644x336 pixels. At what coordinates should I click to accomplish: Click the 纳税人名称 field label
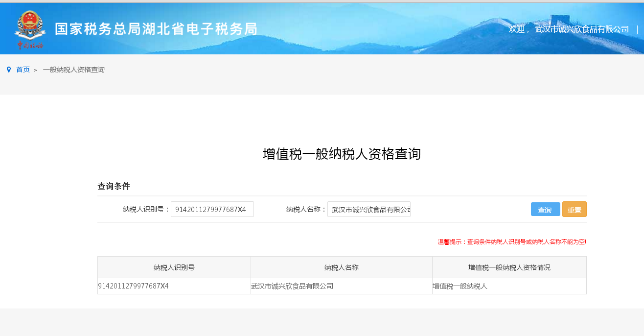(306, 209)
